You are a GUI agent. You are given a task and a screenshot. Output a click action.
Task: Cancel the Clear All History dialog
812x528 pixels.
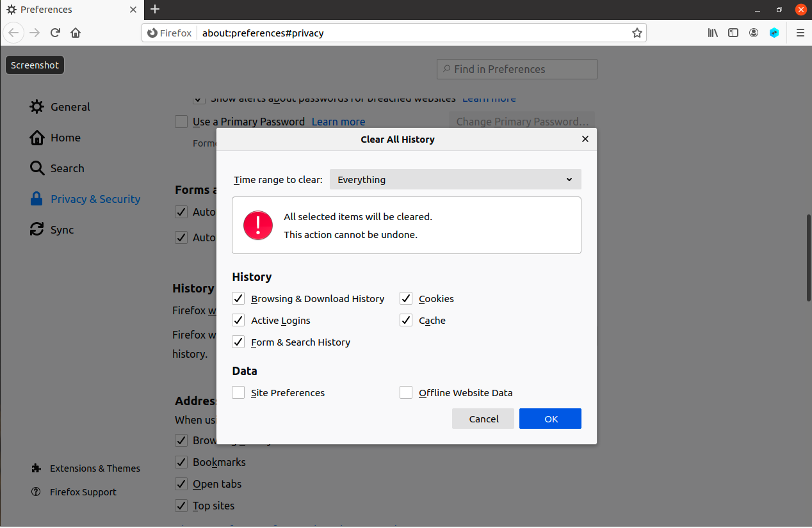coord(483,419)
